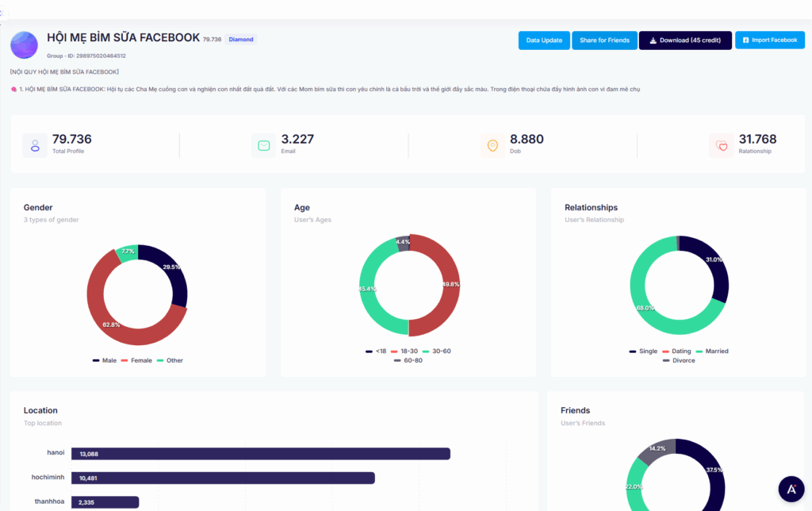Select the 37.5% segment of Friends donut
Viewport: 812px width, 511px height.
714,471
